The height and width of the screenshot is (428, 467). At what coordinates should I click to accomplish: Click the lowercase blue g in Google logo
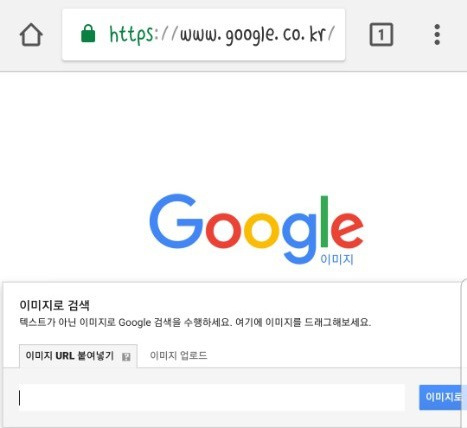(x=299, y=238)
